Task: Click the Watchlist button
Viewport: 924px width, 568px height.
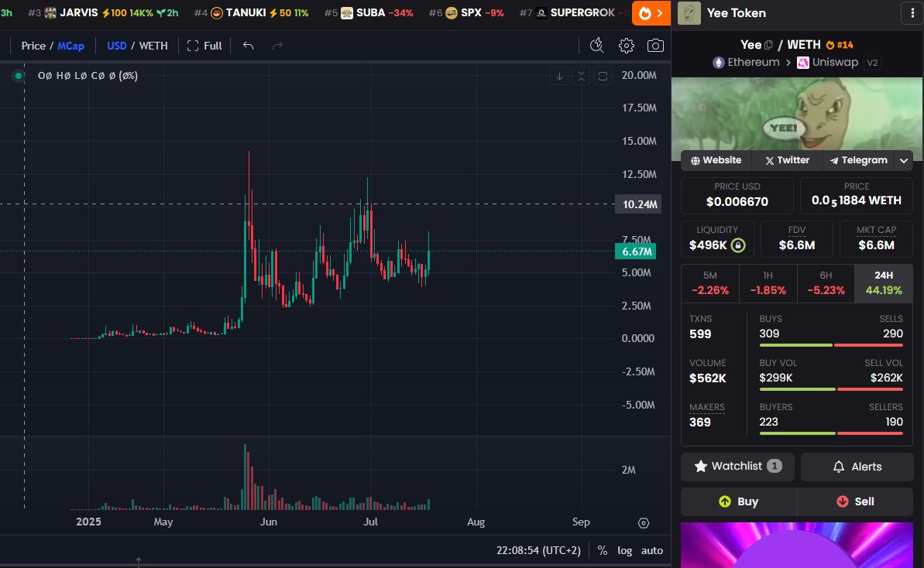Action: (738, 466)
